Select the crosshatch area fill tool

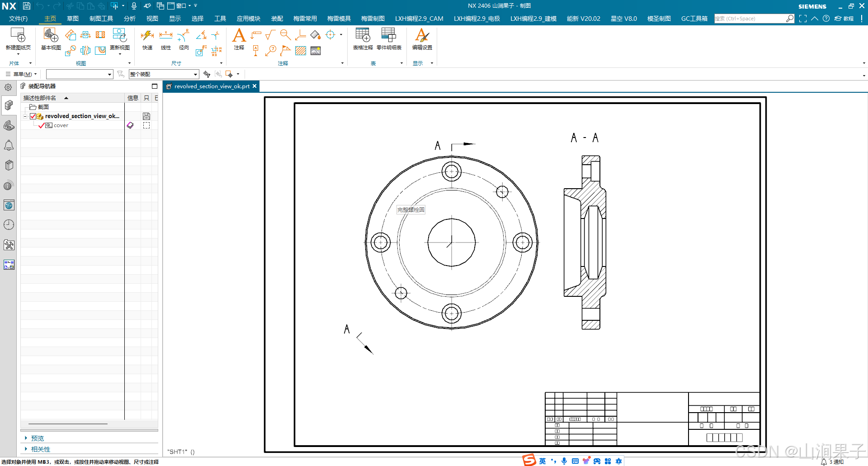[301, 51]
